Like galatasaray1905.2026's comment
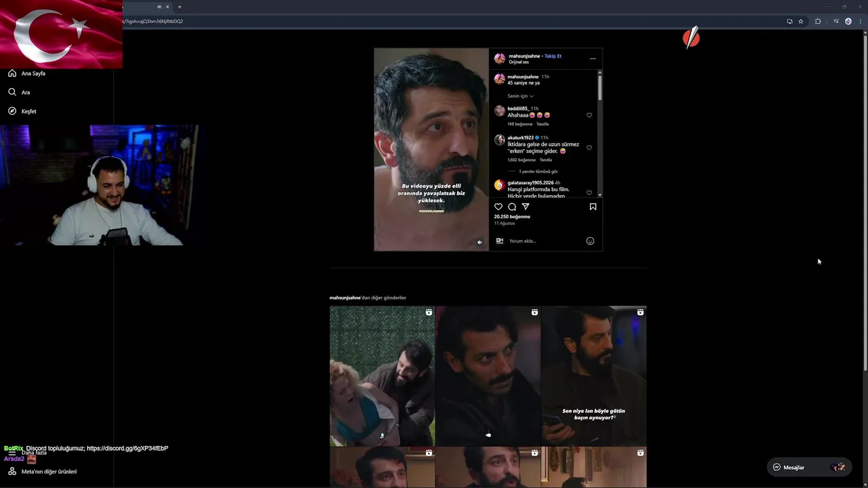This screenshot has width=868, height=488. coord(589,192)
